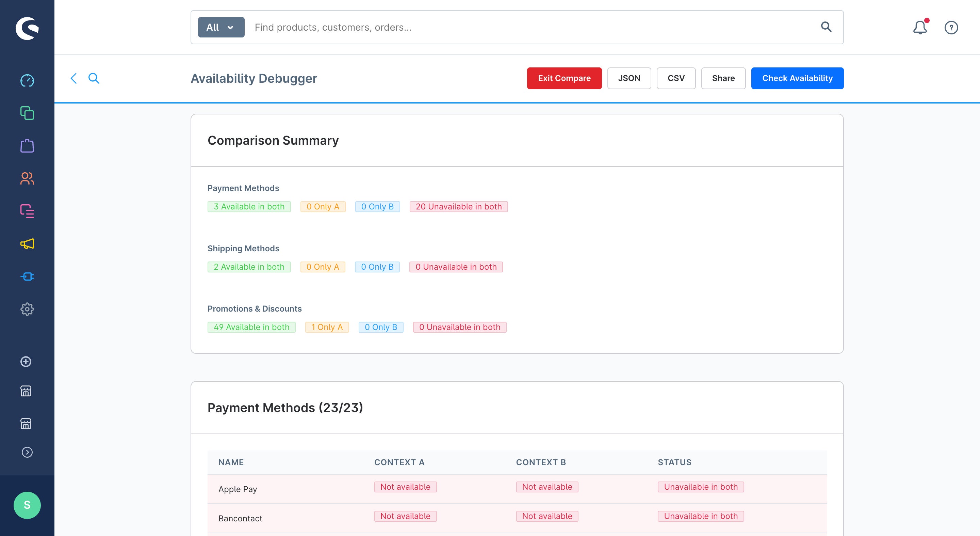Click 0 Only A badge under Payment Methods

pyautogui.click(x=323, y=207)
